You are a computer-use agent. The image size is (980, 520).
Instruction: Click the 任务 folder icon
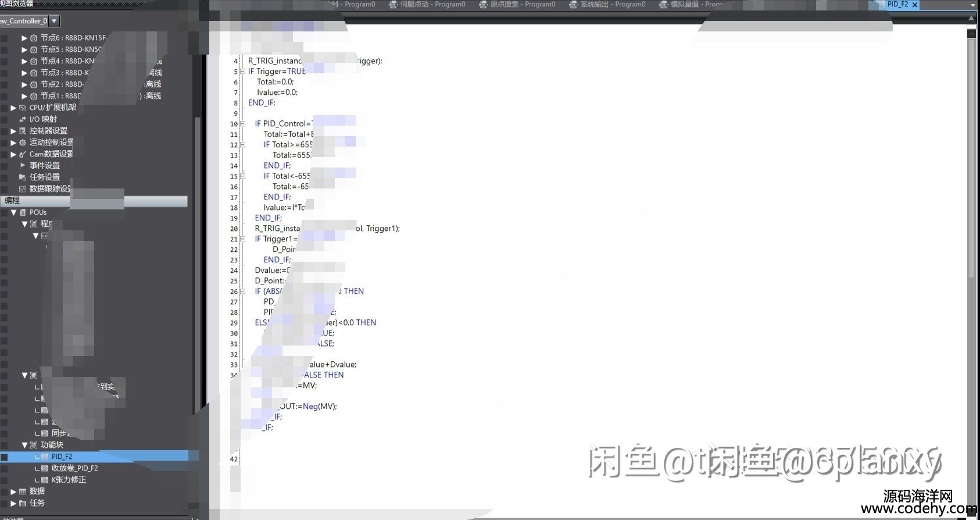coord(23,503)
